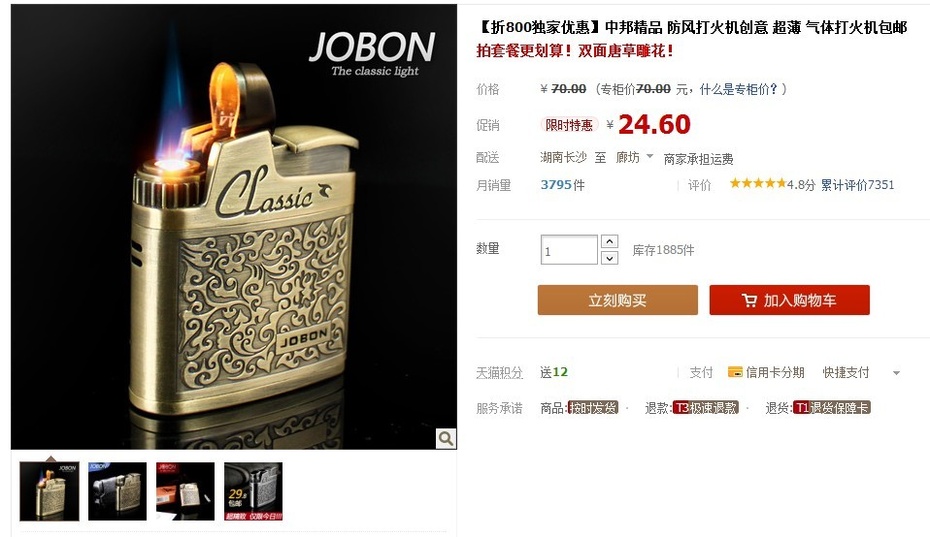Open the 什么是专柜价 help link
This screenshot has width=930, height=537.
(x=738, y=90)
